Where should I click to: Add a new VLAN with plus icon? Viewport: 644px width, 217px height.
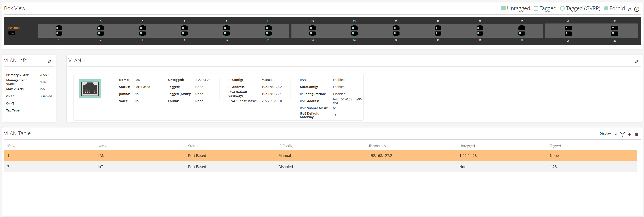tap(630, 134)
